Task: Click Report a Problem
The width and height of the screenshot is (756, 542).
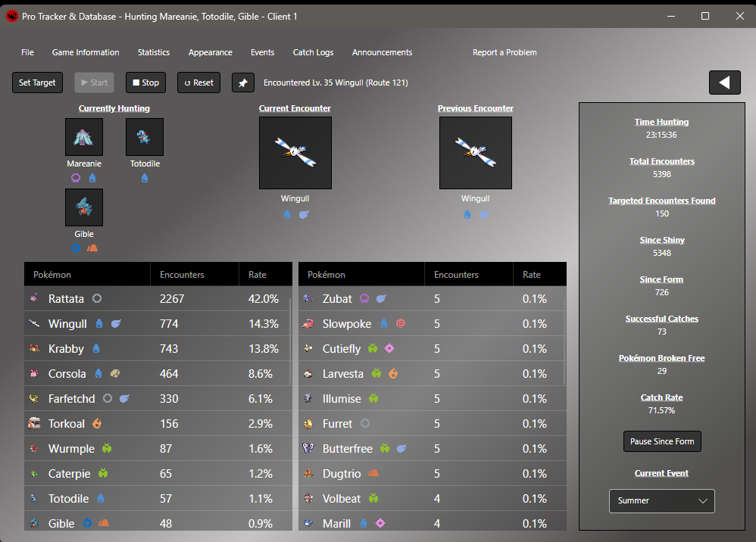Action: [x=505, y=52]
